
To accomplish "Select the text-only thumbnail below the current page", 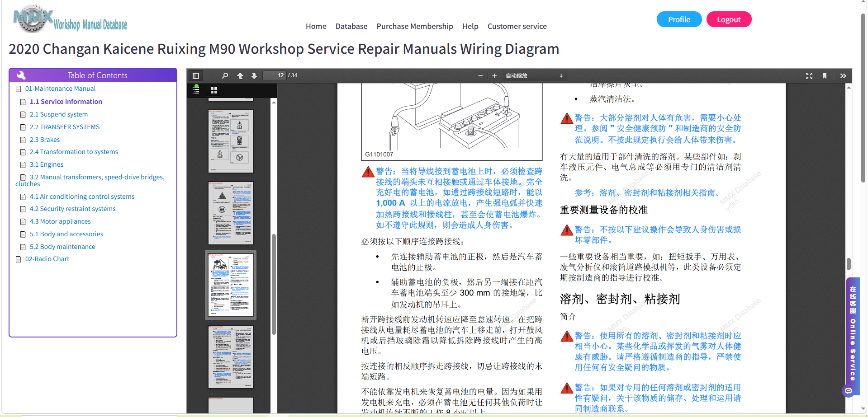I will coord(231,357).
